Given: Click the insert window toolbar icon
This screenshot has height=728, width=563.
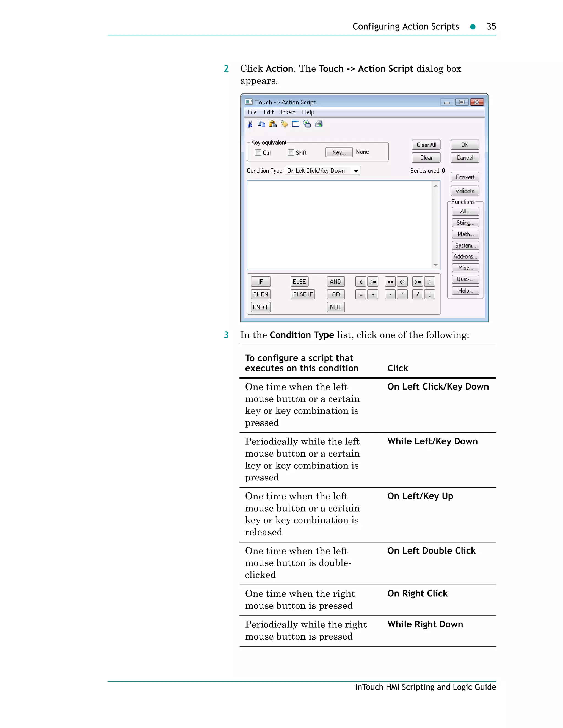Looking at the screenshot, I should pyautogui.click(x=296, y=124).
